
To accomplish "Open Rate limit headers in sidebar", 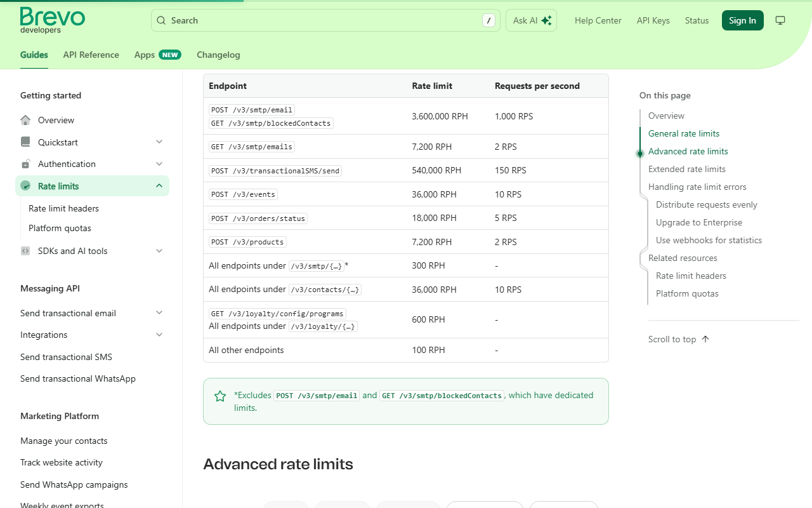I will [x=63, y=208].
